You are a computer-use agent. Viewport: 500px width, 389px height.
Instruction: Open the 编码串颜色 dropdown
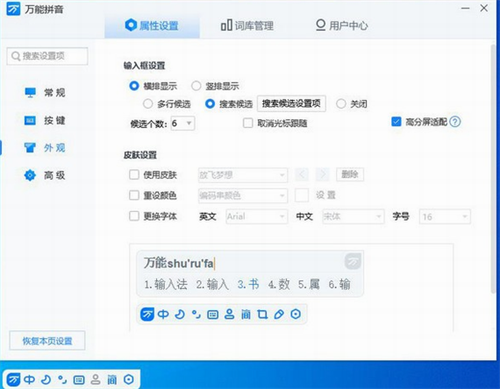(243, 196)
